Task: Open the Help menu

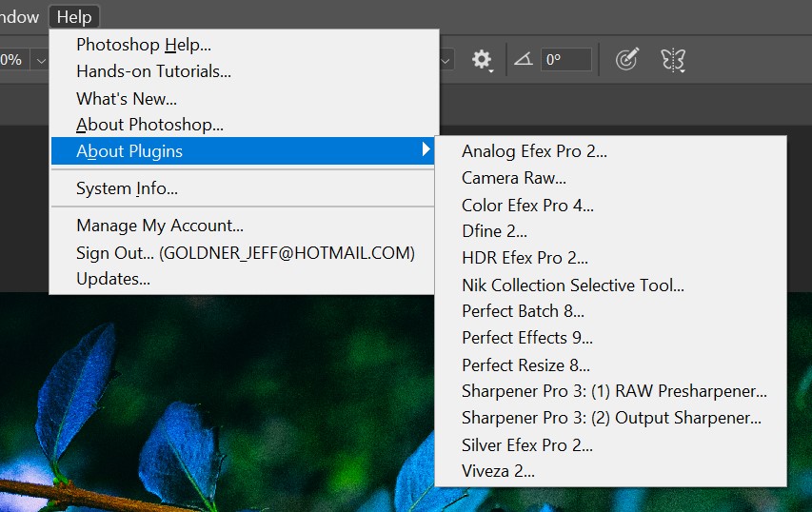Action: point(74,17)
